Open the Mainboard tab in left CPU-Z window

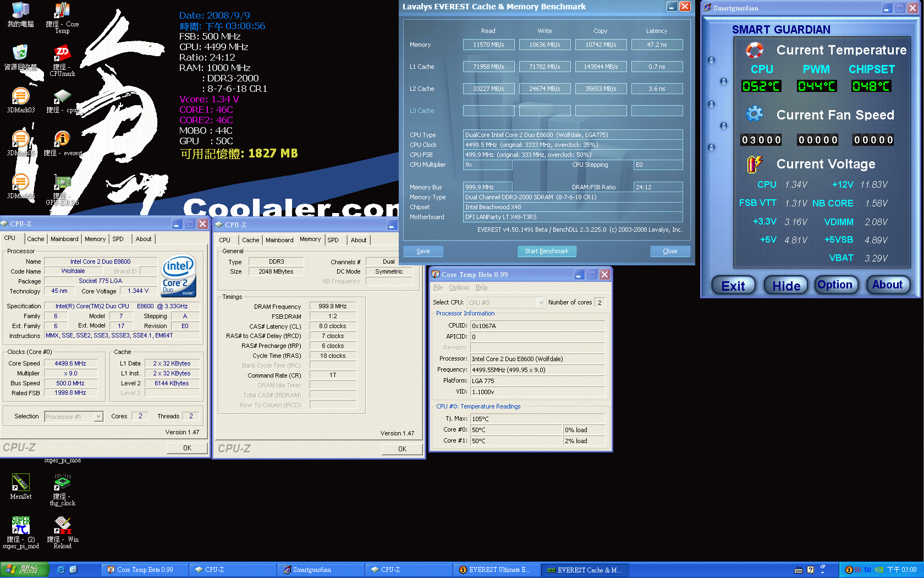pos(64,239)
